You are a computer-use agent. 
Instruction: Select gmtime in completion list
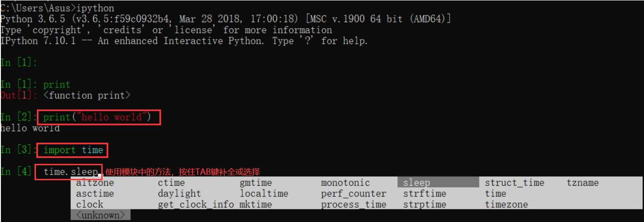pyautogui.click(x=256, y=183)
